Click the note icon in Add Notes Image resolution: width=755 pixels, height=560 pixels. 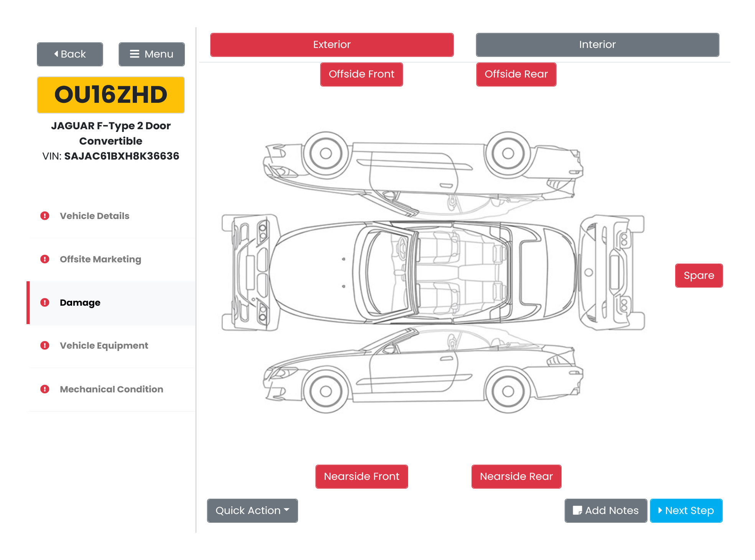(x=577, y=511)
